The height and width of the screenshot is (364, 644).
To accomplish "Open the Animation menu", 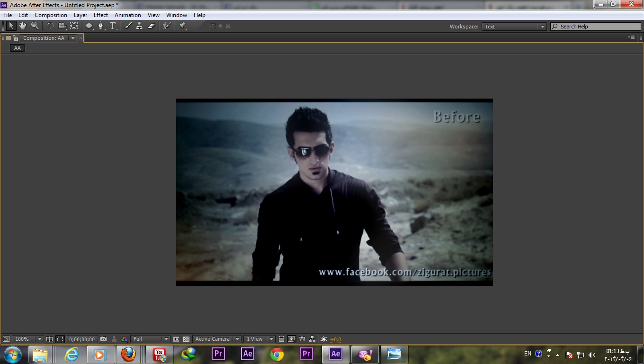I will (x=128, y=15).
